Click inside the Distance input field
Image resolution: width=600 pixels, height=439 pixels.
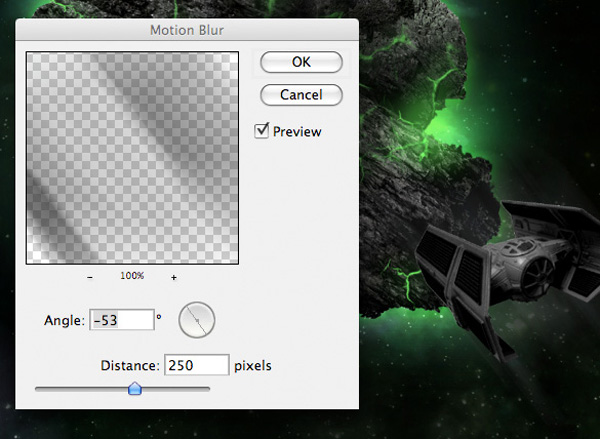pyautogui.click(x=196, y=365)
